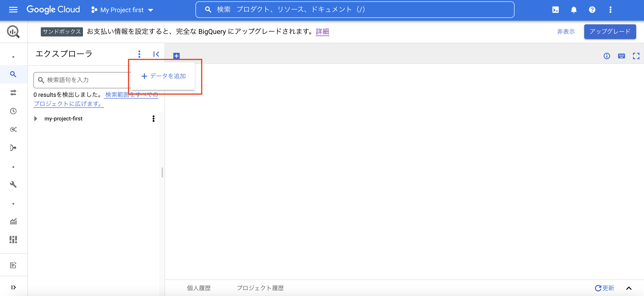Click the サンドボックス badge
Image resolution: width=644 pixels, height=296 pixels.
pos(62,31)
